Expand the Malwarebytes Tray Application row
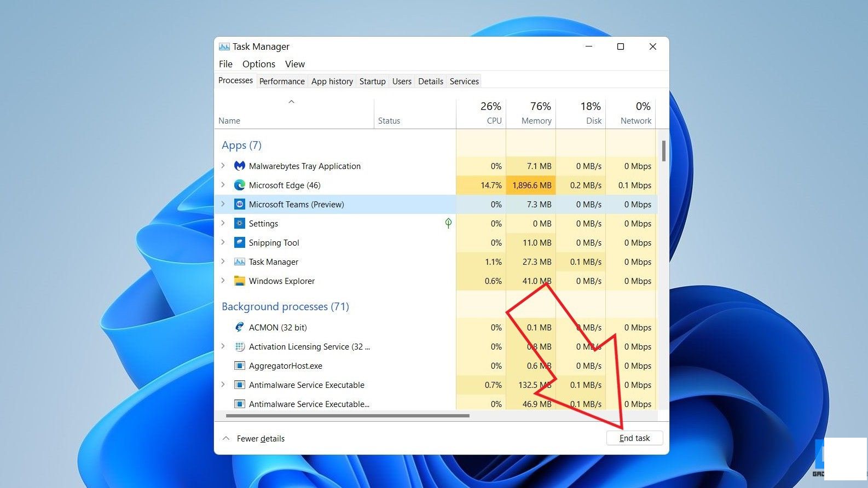Viewport: 868px width, 488px height. pyautogui.click(x=223, y=165)
